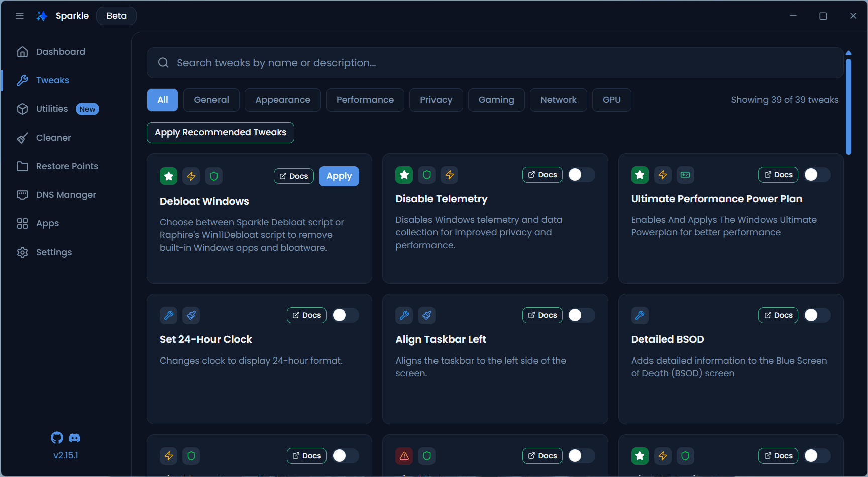Click the Sparkle logo icon
The width and height of the screenshot is (868, 477).
pyautogui.click(x=42, y=16)
